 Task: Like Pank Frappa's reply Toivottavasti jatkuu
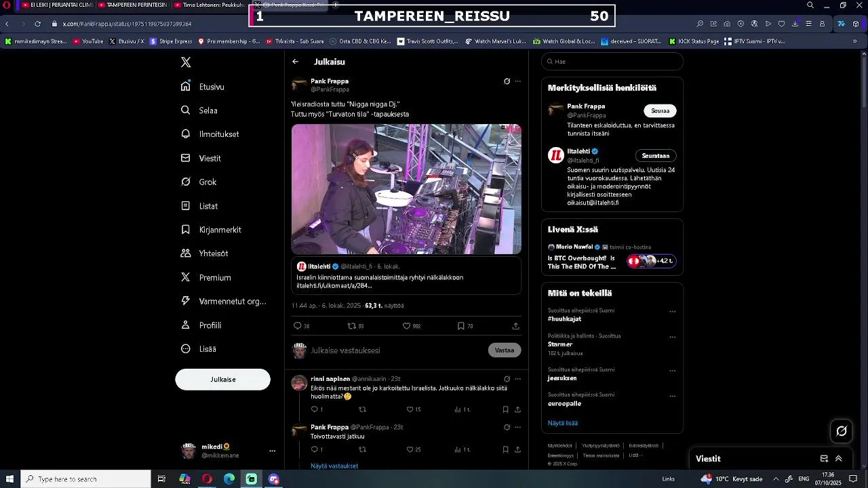410,449
